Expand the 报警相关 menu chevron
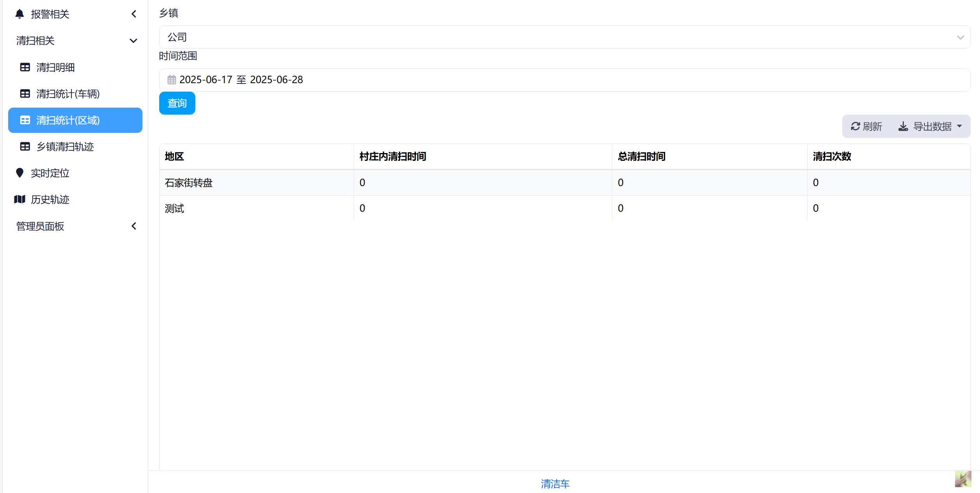This screenshot has width=980, height=493. point(134,14)
